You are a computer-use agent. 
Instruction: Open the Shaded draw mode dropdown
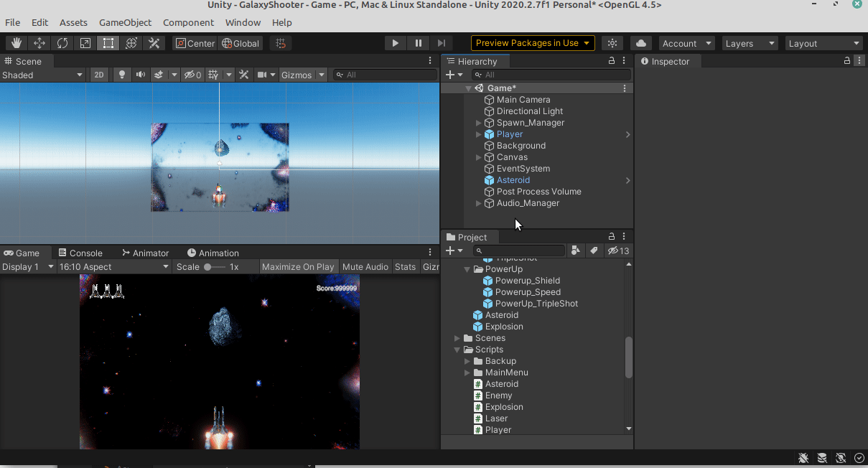point(42,75)
